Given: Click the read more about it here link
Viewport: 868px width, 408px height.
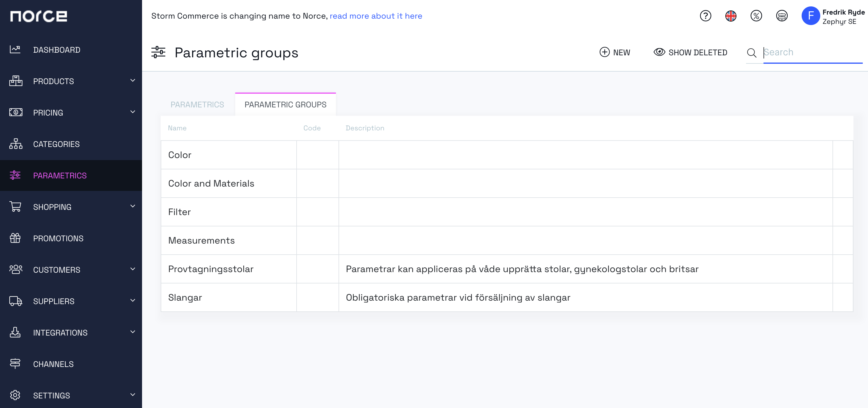Looking at the screenshot, I should [375, 15].
